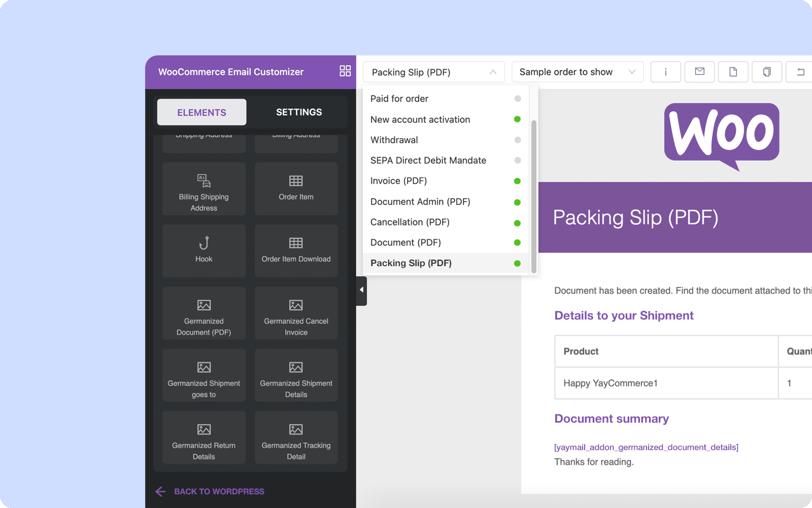The image size is (812, 508).
Task: Click the Document has been created paragraph
Action: pyautogui.click(x=683, y=291)
